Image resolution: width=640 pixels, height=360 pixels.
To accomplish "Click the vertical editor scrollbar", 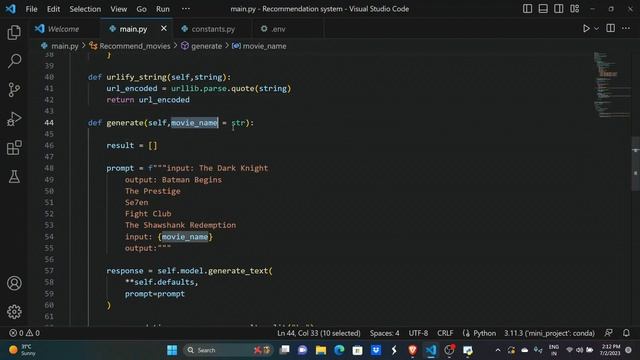I will 636,163.
